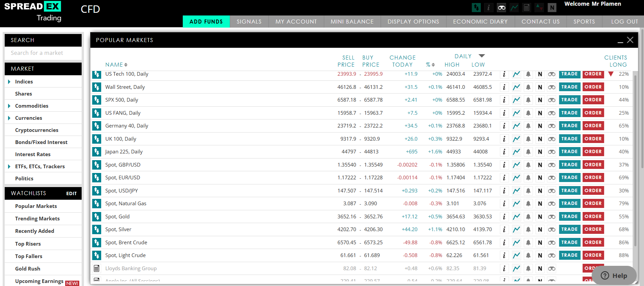Viewport: 644px width, 286px height.
Task: Toggle watchlist binoculars for Lloyds Banking Group
Action: click(552, 269)
